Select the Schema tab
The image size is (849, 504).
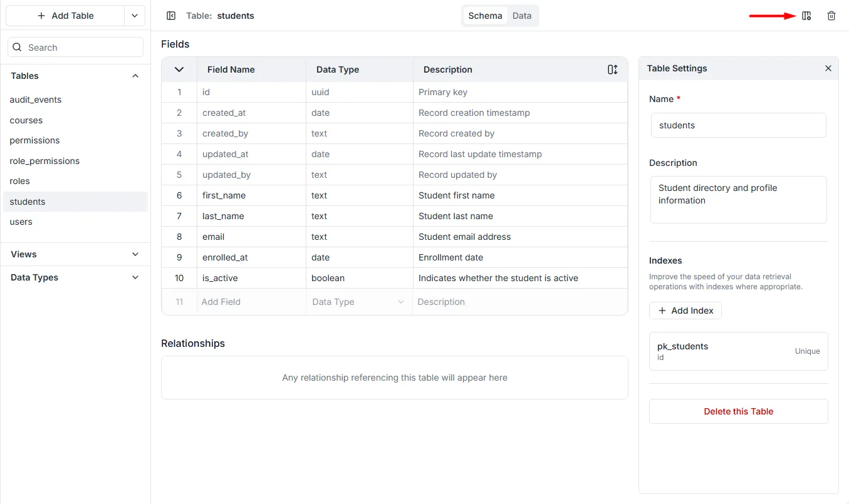[x=485, y=16]
